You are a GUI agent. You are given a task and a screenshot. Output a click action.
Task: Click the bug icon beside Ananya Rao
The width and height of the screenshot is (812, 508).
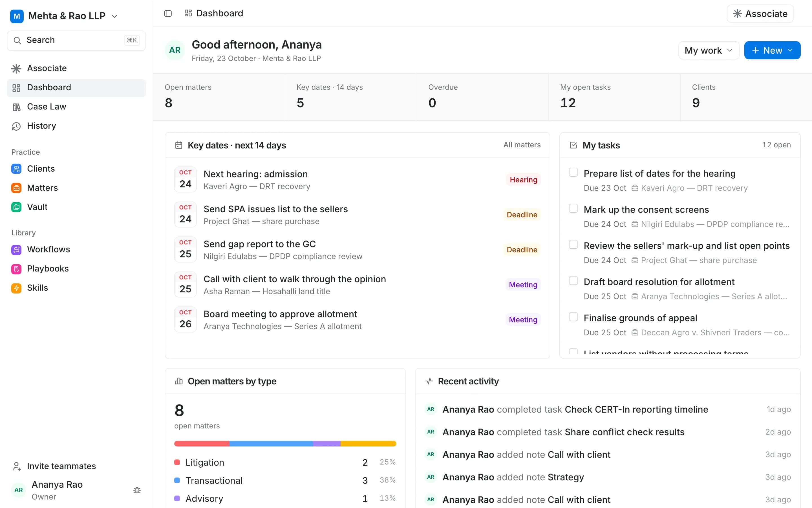coord(137,490)
